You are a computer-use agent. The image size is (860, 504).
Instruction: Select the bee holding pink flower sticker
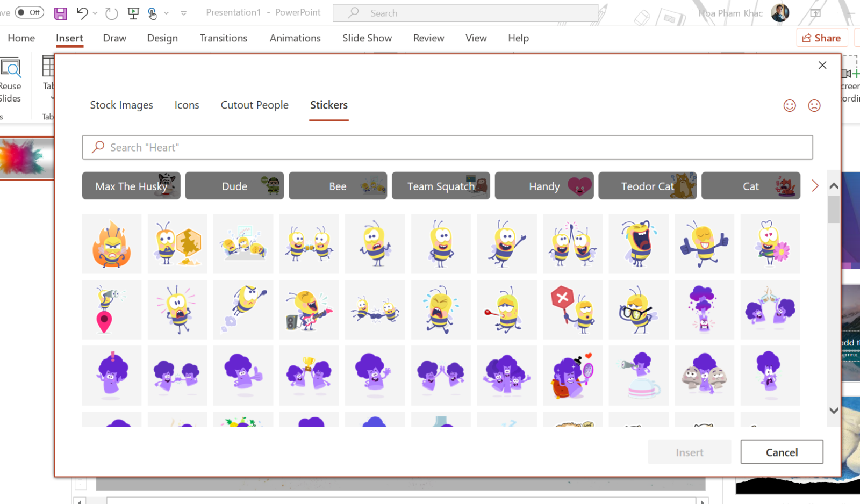[770, 244]
